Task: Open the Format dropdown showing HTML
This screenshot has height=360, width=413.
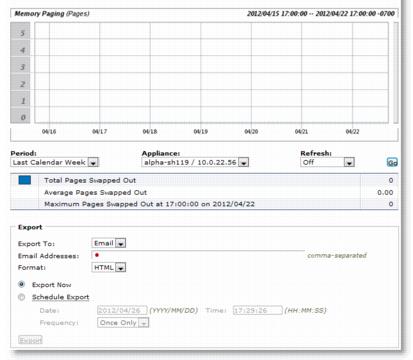Action: click(109, 267)
